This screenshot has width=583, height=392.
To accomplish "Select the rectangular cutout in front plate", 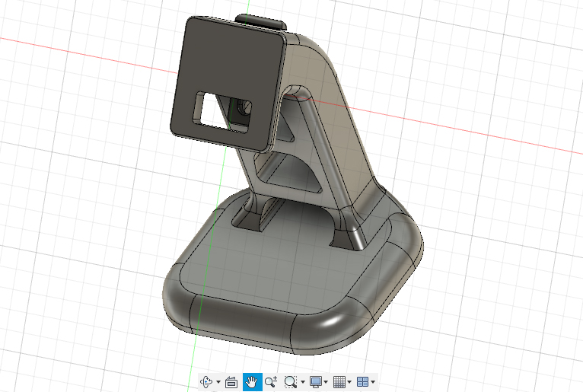I will pos(221,112).
